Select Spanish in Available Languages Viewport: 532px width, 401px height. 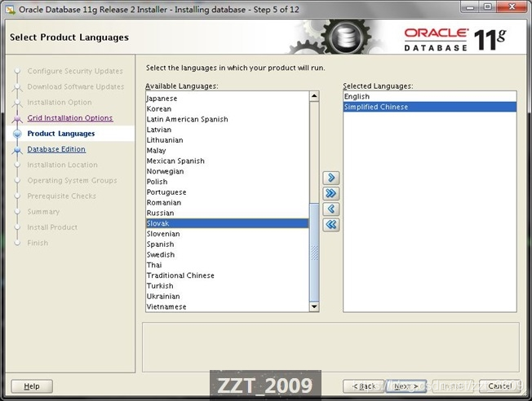pos(228,244)
